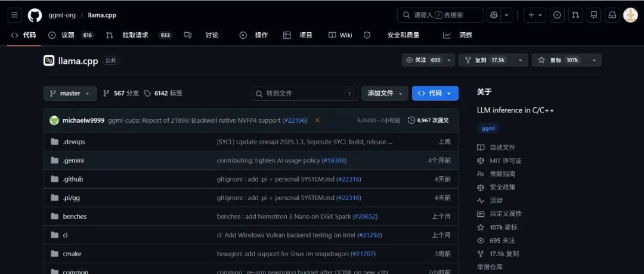
Task: Open the issues icon in top header
Action: click(x=557, y=15)
